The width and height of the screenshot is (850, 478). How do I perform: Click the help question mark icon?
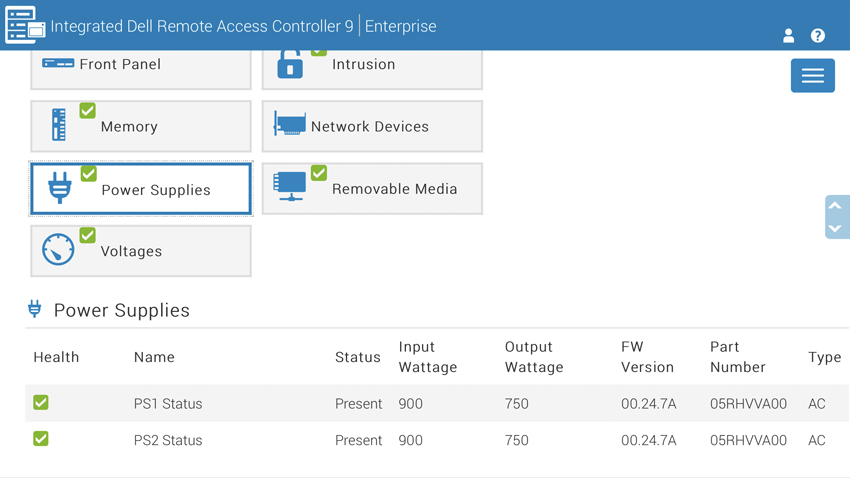[x=818, y=36]
